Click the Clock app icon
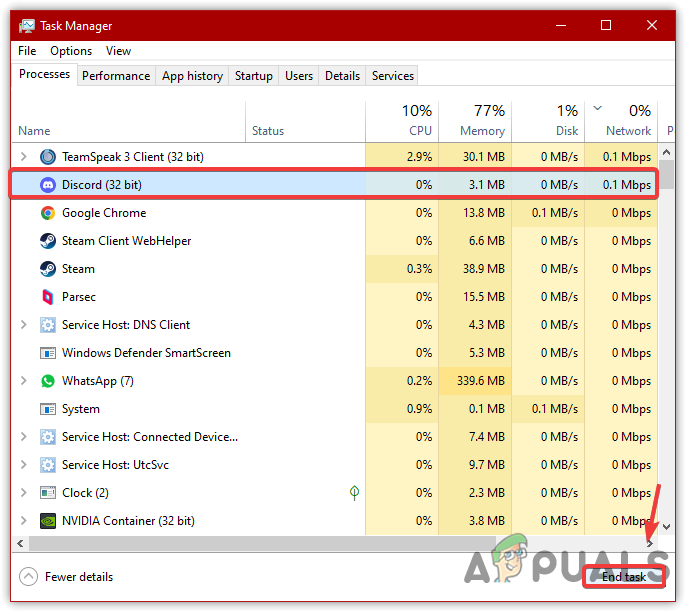Viewport: 686px width, 612px height. [48, 493]
